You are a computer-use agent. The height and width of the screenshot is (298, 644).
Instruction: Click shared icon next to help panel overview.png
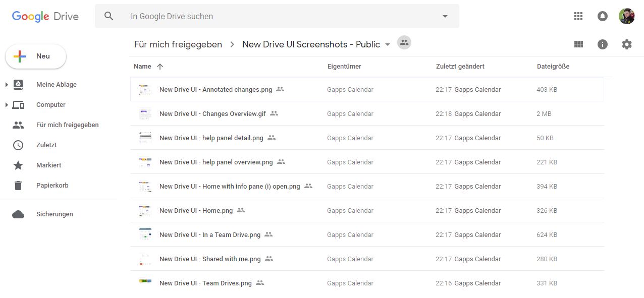pos(281,162)
